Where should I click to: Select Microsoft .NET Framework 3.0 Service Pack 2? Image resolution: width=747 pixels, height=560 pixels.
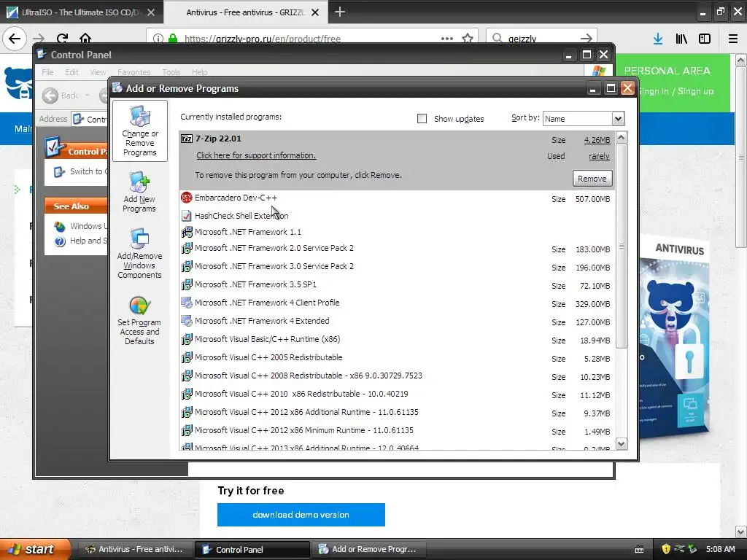point(397,267)
